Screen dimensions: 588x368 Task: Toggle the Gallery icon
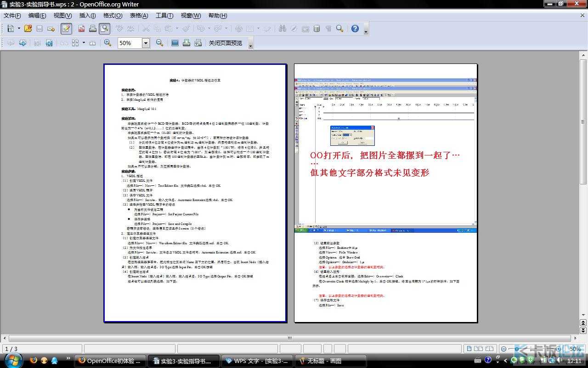[305, 29]
